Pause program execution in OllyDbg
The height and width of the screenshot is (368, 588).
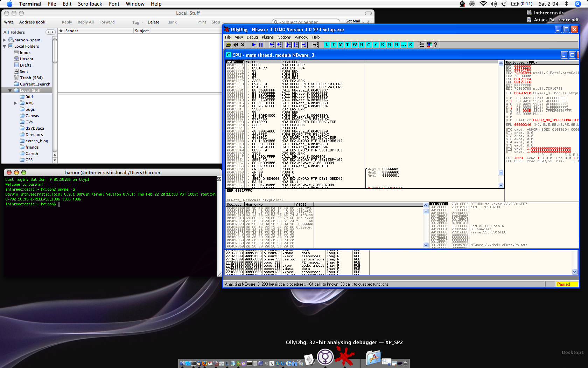(x=261, y=45)
